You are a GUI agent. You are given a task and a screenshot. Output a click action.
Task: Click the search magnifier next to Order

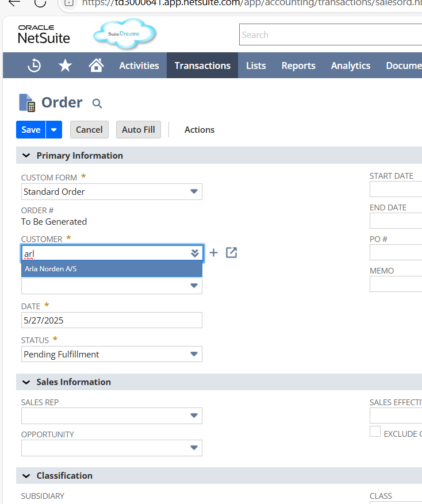tap(97, 103)
